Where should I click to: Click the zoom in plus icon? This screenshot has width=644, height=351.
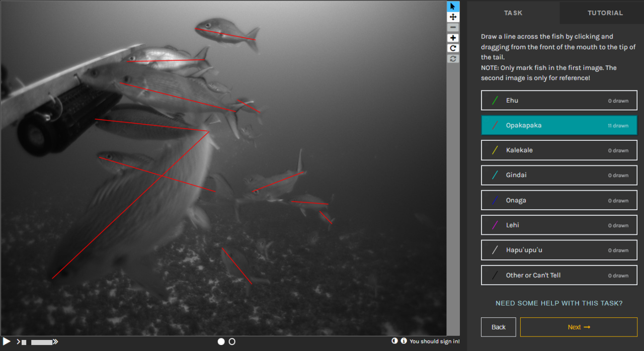(x=453, y=38)
